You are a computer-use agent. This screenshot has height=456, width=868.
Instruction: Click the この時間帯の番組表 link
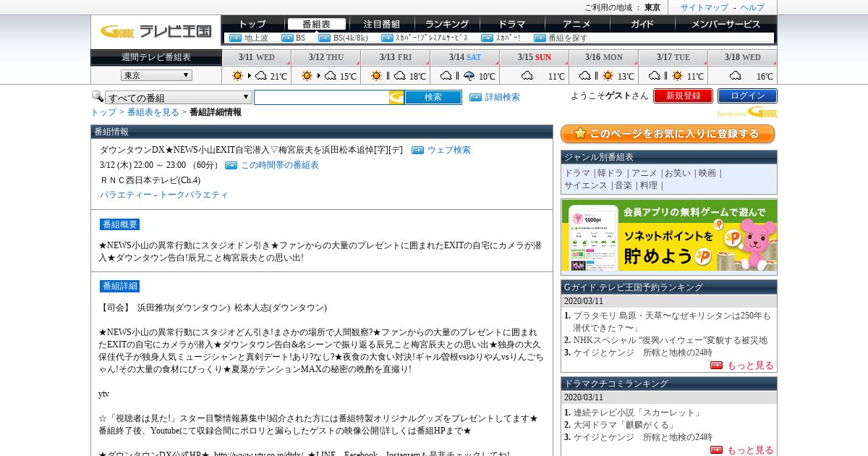[279, 165]
